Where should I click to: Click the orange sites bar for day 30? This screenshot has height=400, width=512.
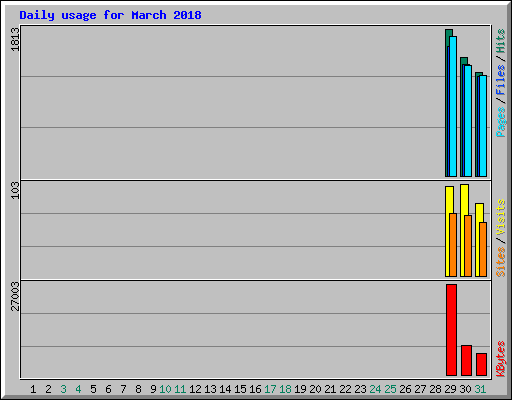point(468,246)
